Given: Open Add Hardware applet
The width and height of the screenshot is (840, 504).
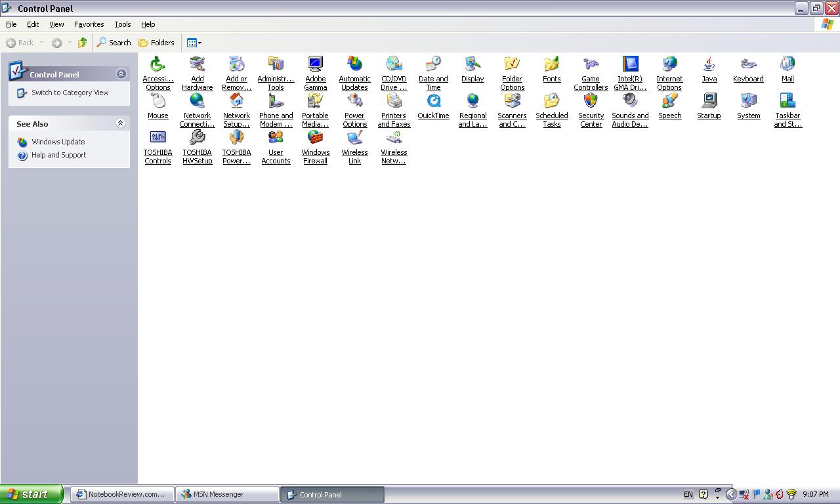Looking at the screenshot, I should point(197,64).
